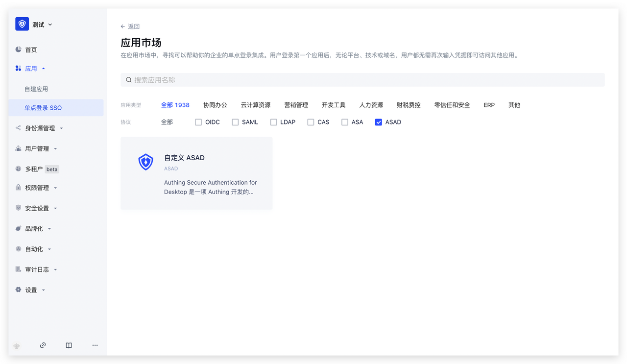627x364 pixels.
Task: Click the 返回 back link
Action: [130, 26]
